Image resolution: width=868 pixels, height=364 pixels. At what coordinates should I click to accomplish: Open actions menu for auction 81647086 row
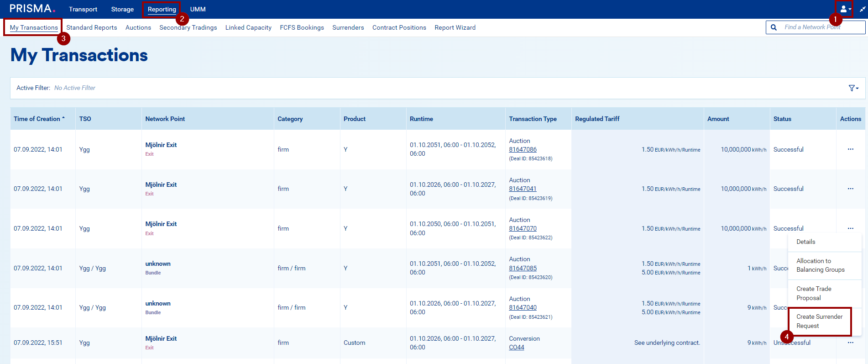pos(850,149)
